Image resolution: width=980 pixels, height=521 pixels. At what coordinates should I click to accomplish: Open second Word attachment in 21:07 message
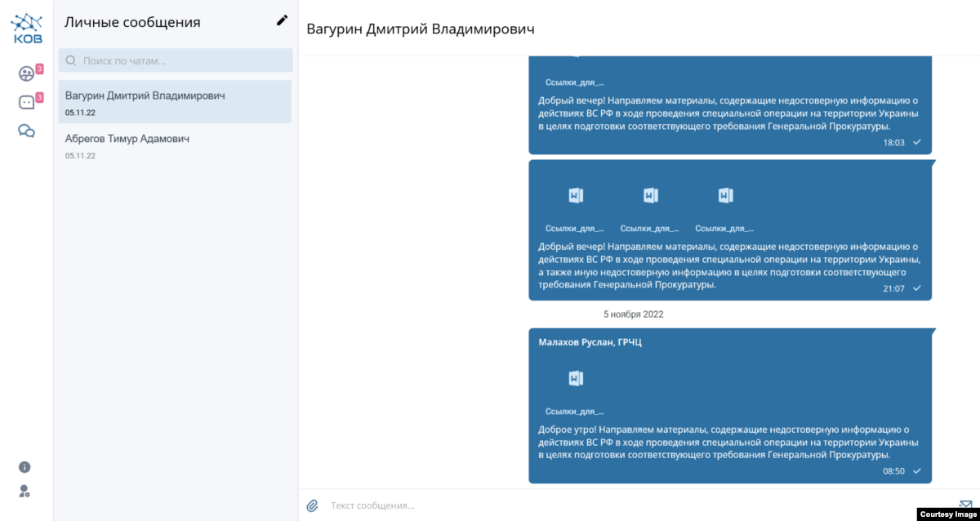(x=650, y=195)
